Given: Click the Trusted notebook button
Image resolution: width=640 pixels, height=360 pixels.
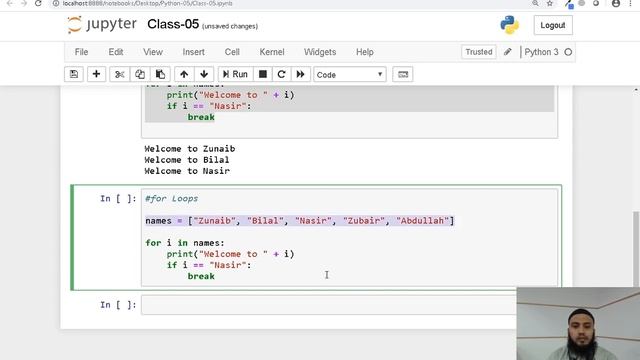Looking at the screenshot, I should click(x=479, y=52).
